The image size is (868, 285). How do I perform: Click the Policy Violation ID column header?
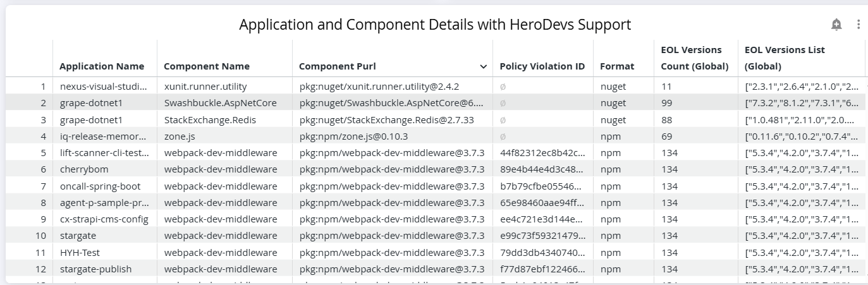click(542, 66)
